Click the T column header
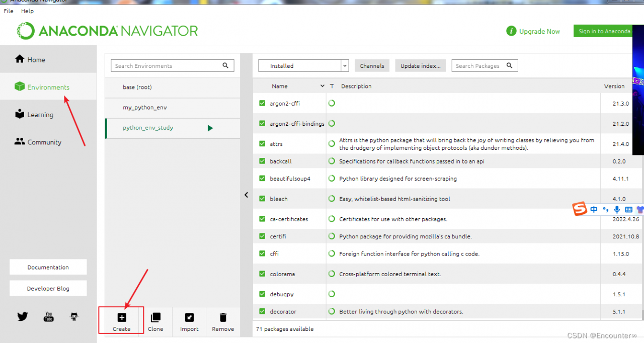This screenshot has width=644, height=343. pyautogui.click(x=332, y=86)
